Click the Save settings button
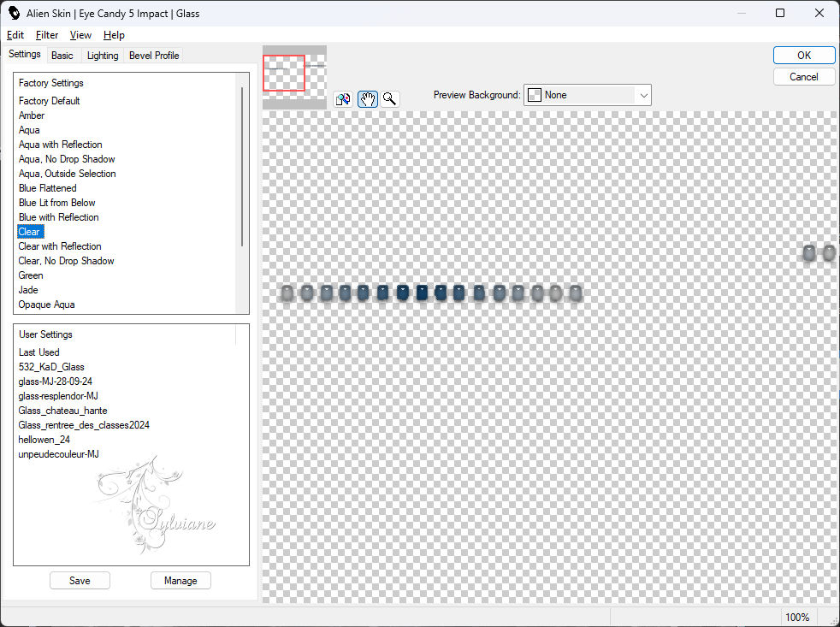 [x=80, y=580]
